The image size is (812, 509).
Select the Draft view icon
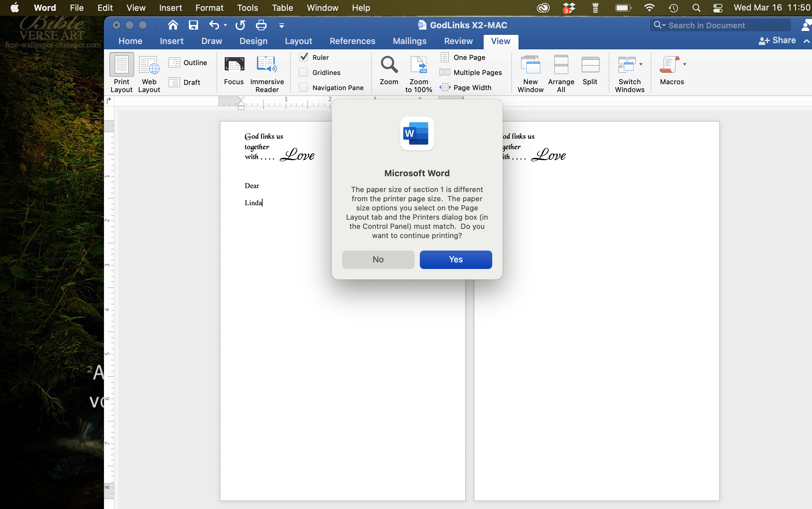click(x=175, y=82)
